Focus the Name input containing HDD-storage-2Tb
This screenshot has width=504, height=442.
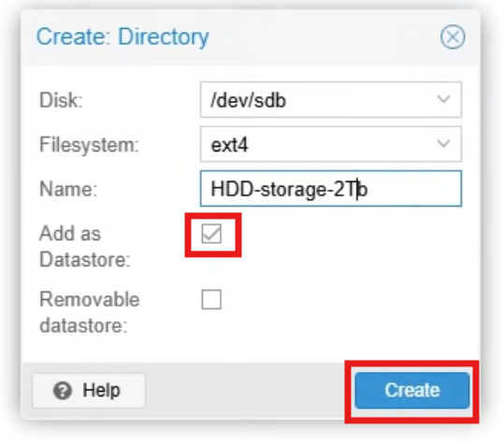click(331, 188)
